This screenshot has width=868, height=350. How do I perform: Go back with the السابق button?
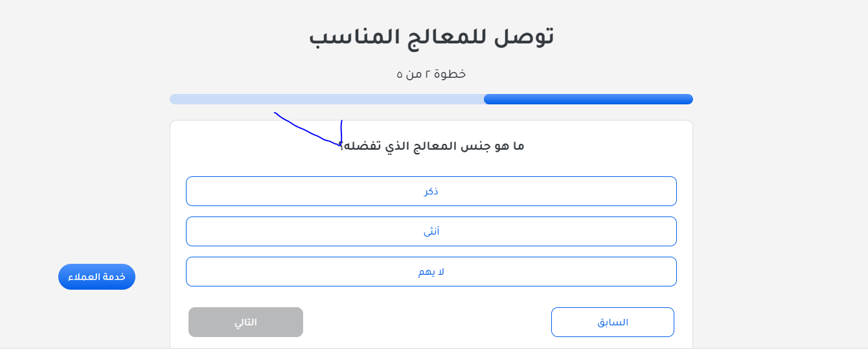613,322
